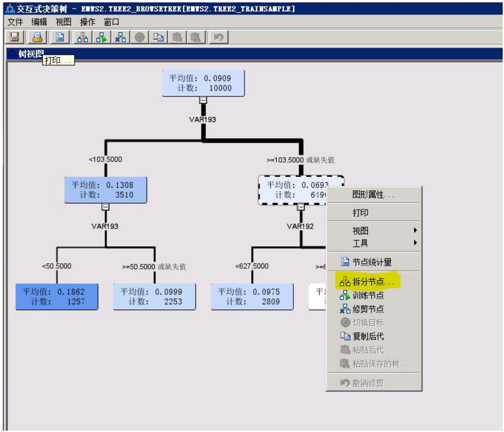Click the undo prune toolbar icon
The height and width of the screenshot is (432, 504).
tap(219, 37)
